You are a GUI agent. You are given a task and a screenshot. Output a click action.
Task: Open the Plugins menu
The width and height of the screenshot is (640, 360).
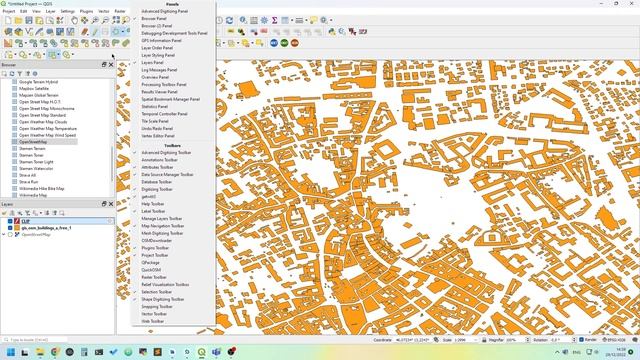(86, 11)
